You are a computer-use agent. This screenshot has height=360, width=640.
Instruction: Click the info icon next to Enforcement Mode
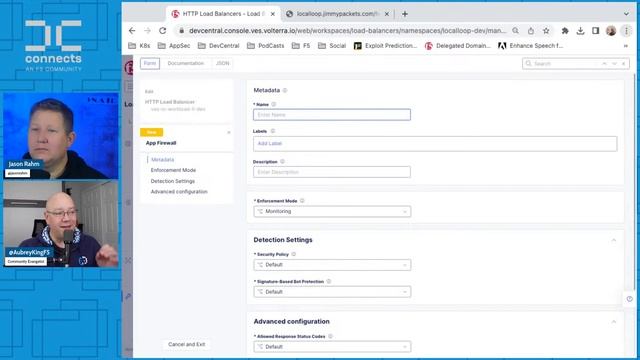302,201
